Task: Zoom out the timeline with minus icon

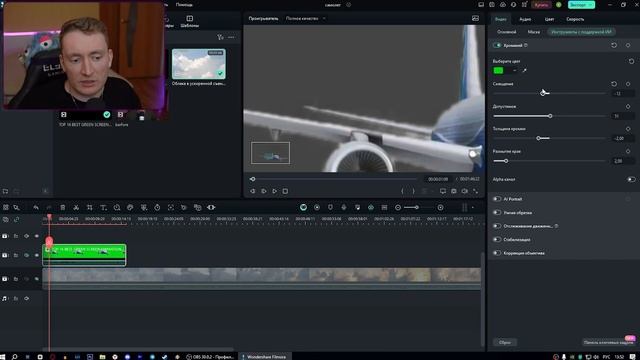Action: (x=398, y=207)
